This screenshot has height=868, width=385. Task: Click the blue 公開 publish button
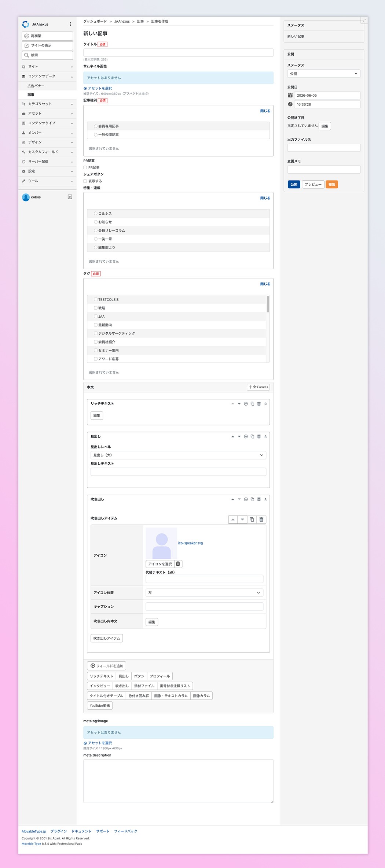pos(294,184)
